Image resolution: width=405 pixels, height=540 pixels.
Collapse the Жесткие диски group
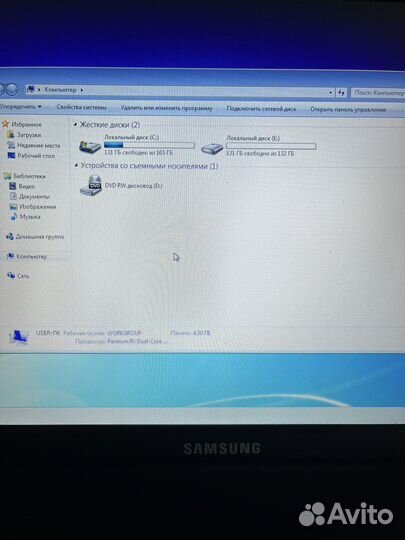point(76,124)
